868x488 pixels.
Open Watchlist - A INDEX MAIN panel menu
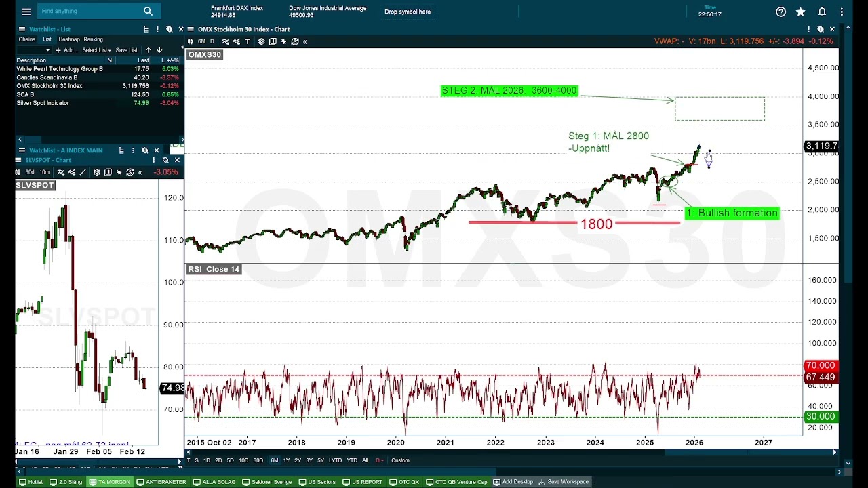coord(22,150)
